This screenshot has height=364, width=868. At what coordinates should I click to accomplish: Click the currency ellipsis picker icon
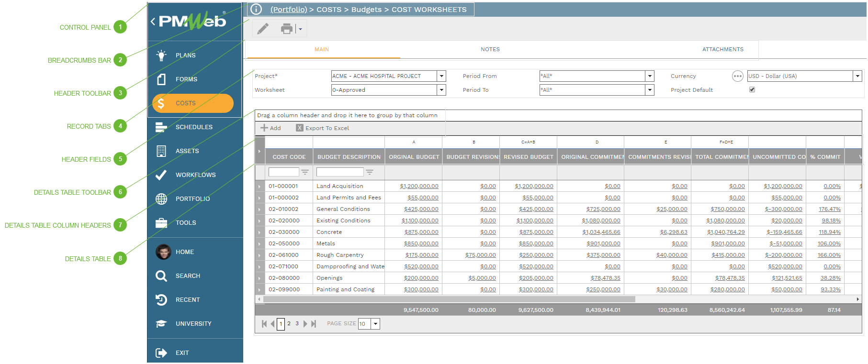pos(737,76)
